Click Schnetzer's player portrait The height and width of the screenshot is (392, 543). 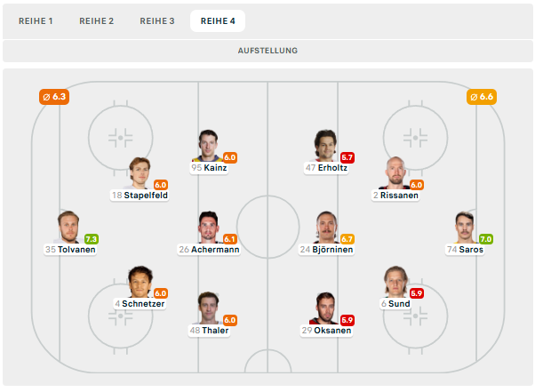click(140, 281)
